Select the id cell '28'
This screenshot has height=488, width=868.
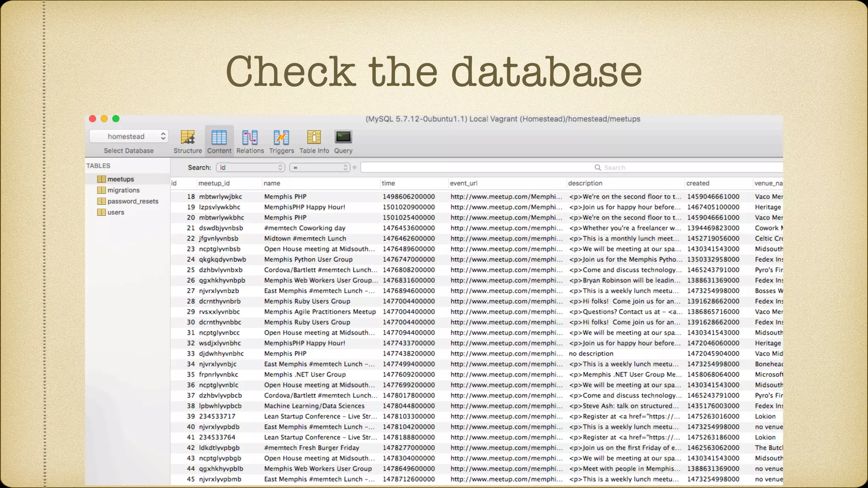click(191, 301)
